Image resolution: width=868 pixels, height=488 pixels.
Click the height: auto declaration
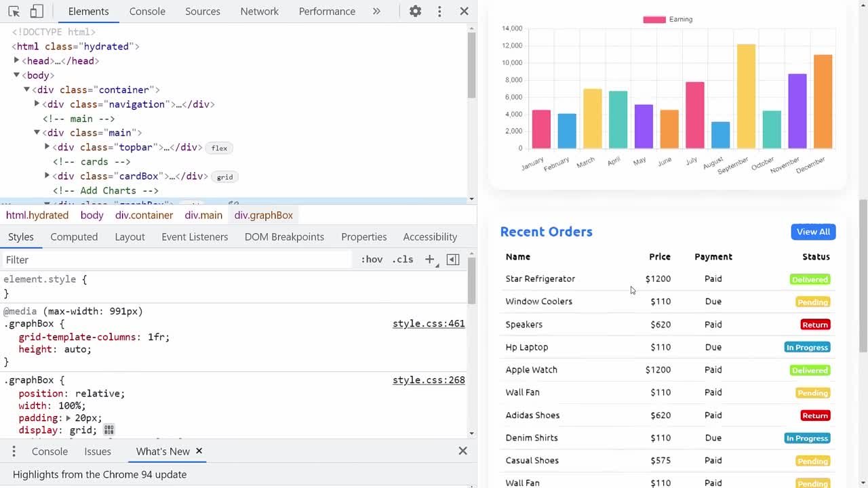pyautogui.click(x=55, y=349)
